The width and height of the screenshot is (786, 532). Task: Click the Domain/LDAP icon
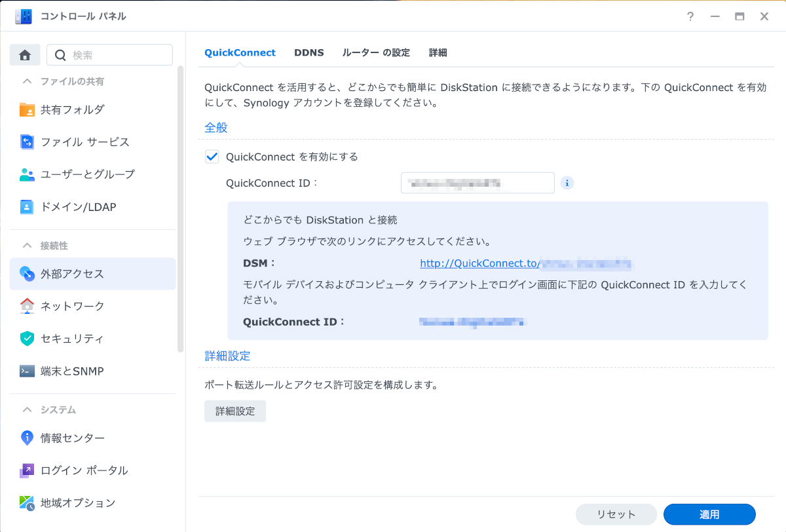(27, 207)
